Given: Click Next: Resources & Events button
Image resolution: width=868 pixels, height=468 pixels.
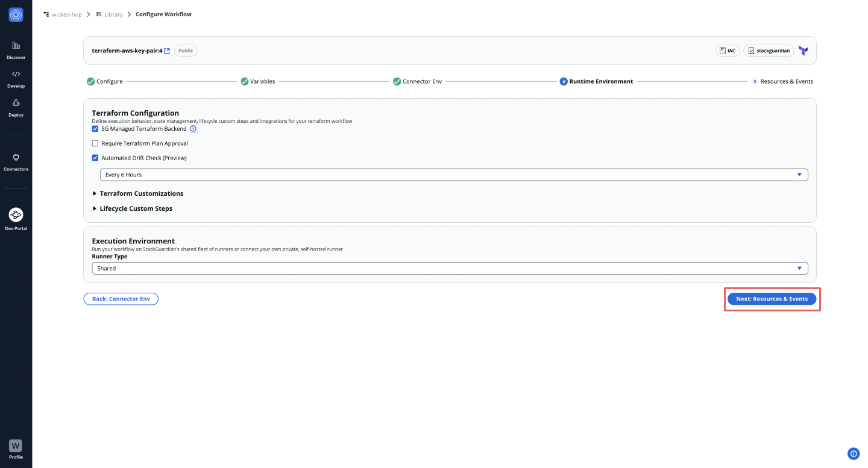Looking at the screenshot, I should tap(772, 299).
